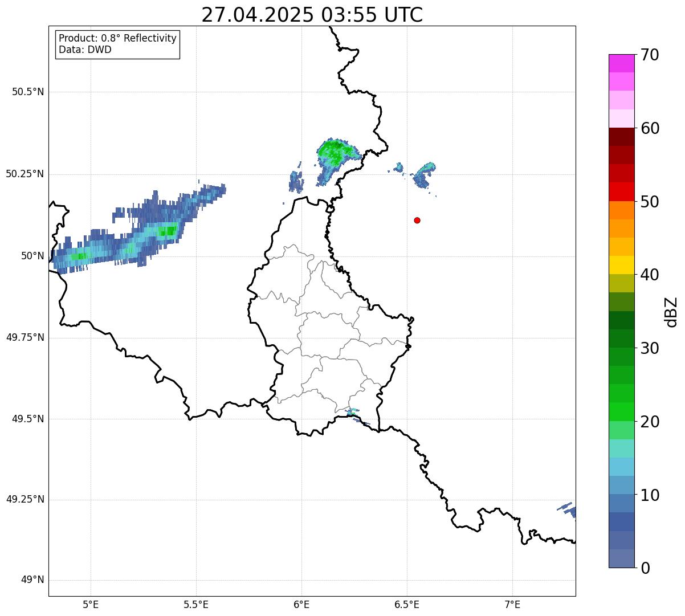
Task: Click the bright green colorbar segment above 20
Action: click(x=621, y=412)
